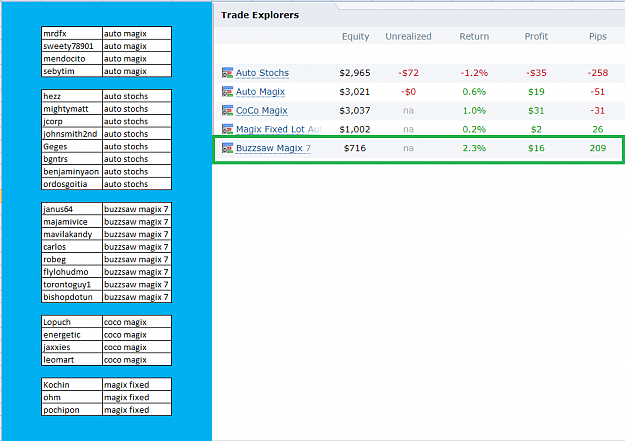Click the Unrealized column header

408,36
